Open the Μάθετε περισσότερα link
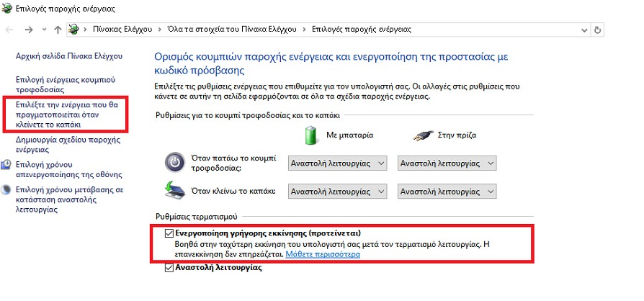 click(x=322, y=254)
